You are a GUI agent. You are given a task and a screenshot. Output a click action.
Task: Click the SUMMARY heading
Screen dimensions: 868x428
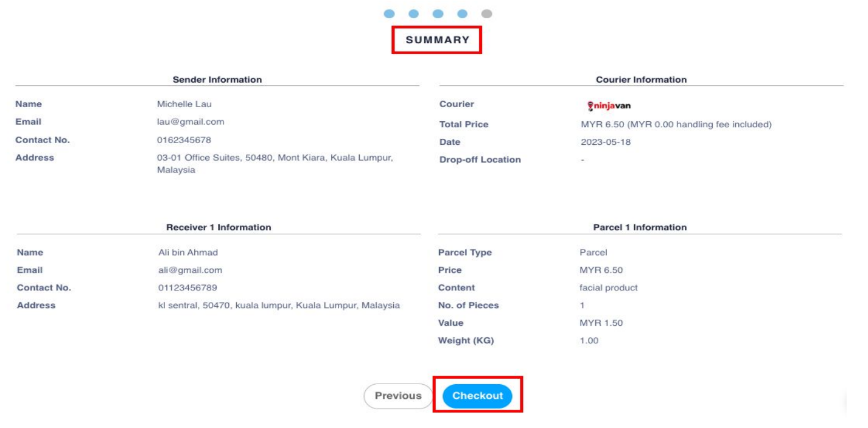(437, 40)
